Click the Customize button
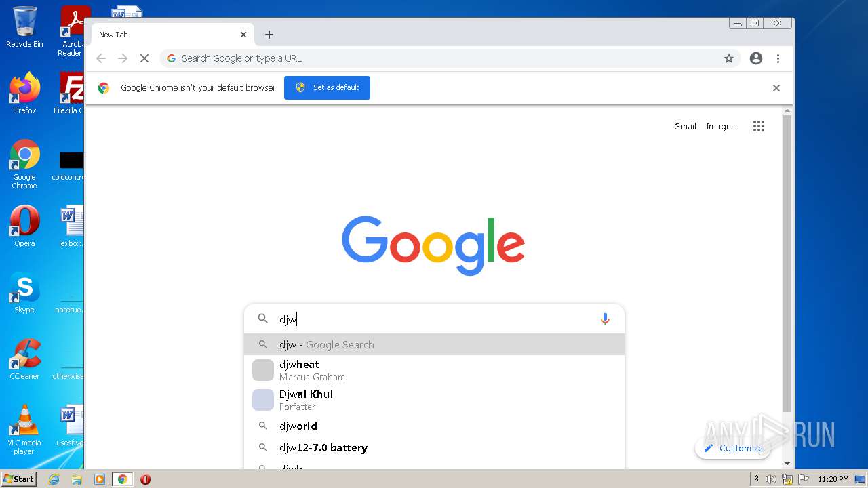Image resolution: width=868 pixels, height=488 pixels. (x=733, y=448)
